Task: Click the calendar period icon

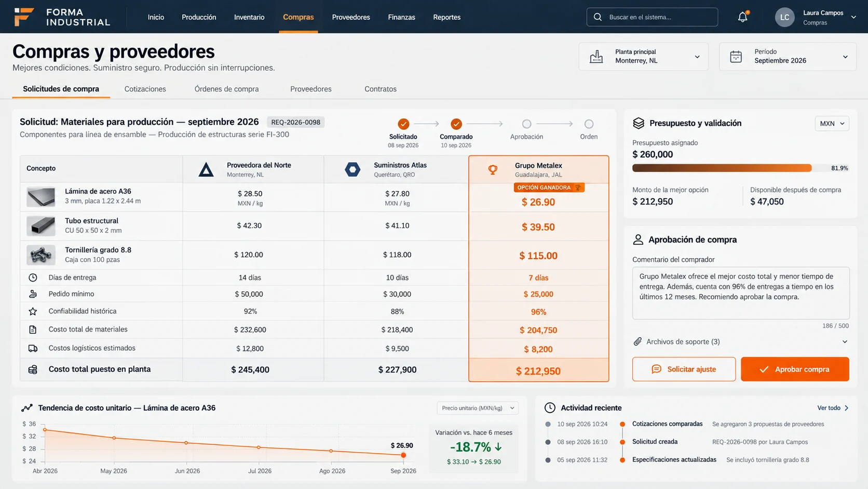Action: [x=736, y=57]
